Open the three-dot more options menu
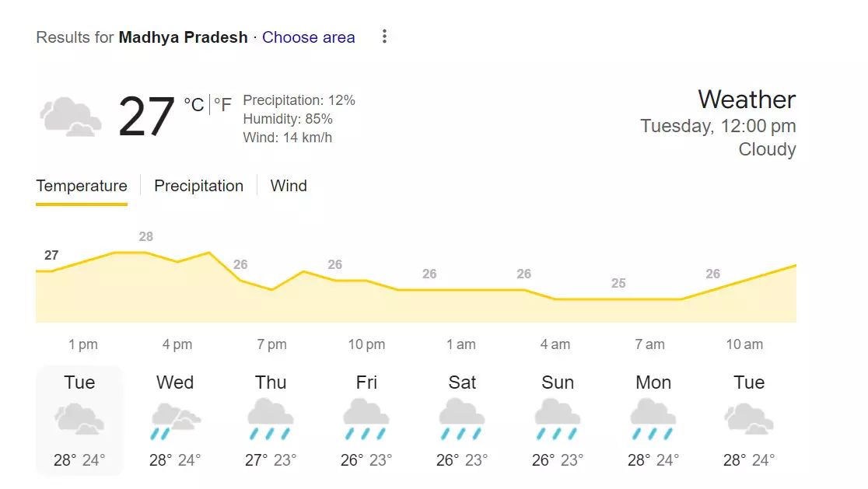This screenshot has width=868, height=489. 384,37
